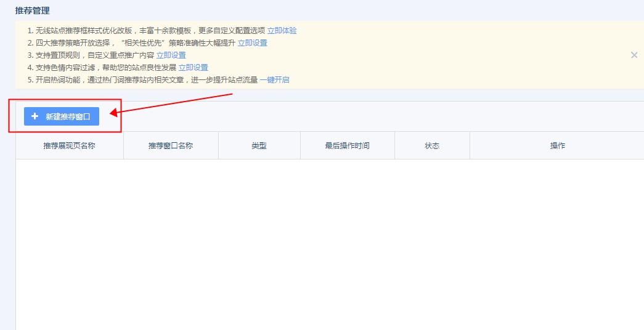Click 一键开启 link for 热词功能

[x=274, y=79]
